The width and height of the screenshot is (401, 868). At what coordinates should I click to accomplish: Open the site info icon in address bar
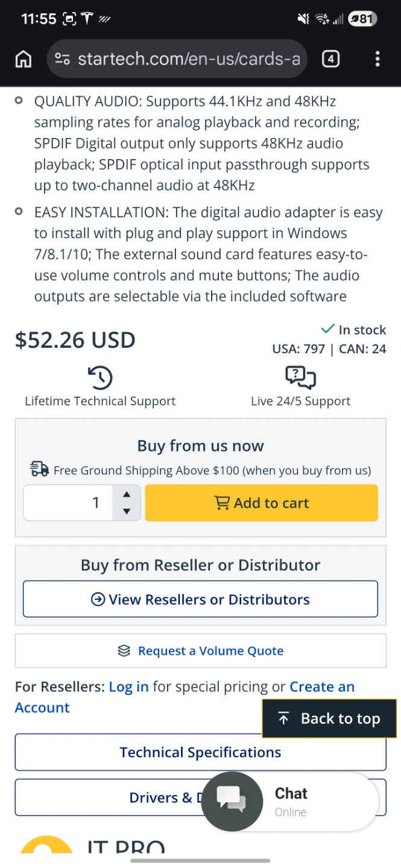[62, 59]
